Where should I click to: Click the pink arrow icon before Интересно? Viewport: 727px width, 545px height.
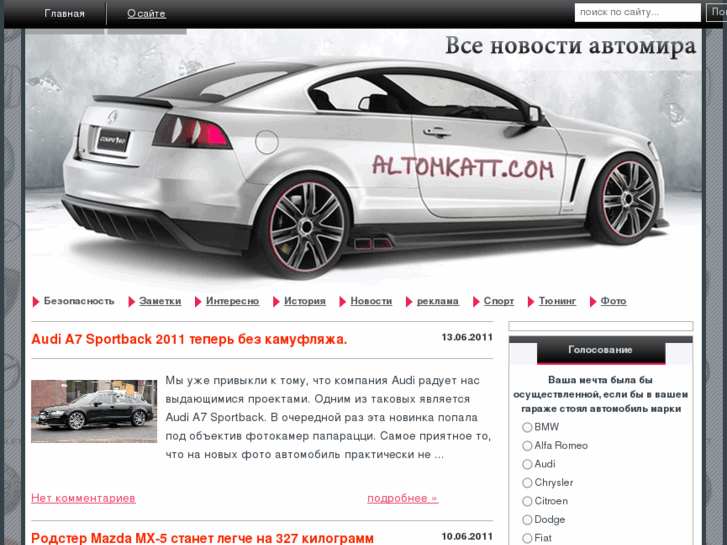pyautogui.click(x=198, y=301)
